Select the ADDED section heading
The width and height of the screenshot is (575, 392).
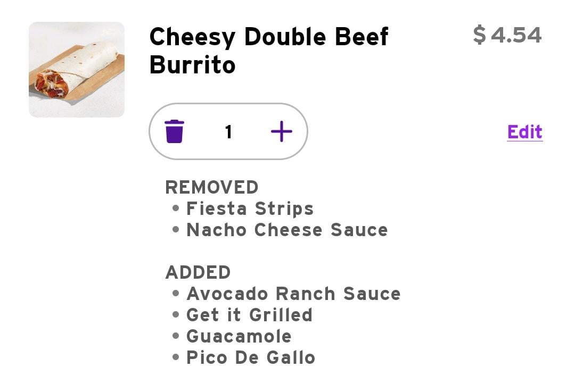[x=198, y=272]
